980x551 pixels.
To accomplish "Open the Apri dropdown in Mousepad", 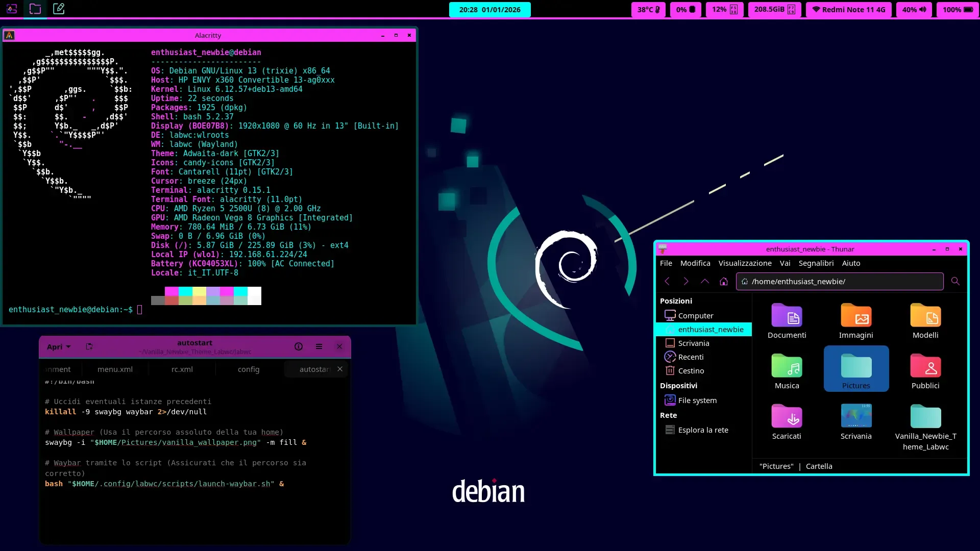I will point(58,346).
